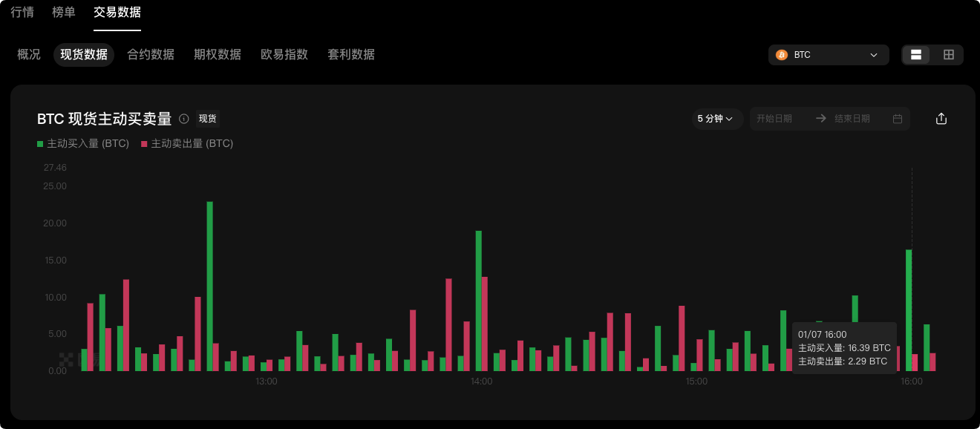This screenshot has width=980, height=429.
Task: Toggle 主动买入量 (BTC) legend series
Action: 83,143
